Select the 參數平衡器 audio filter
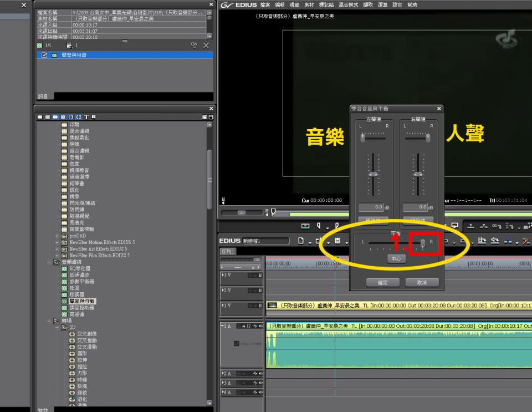This screenshot has height=412, width=532. click(78, 282)
